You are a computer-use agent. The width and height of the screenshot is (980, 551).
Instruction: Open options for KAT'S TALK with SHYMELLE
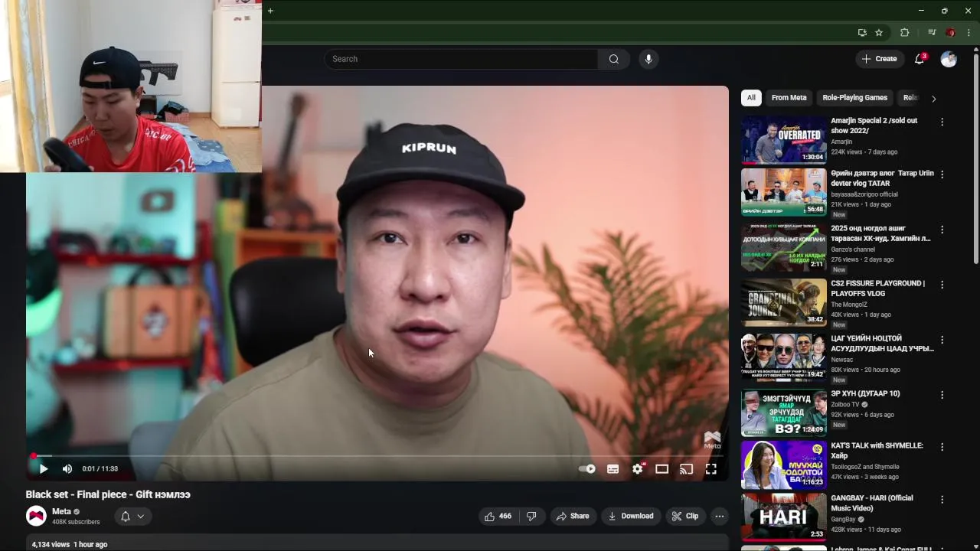pyautogui.click(x=942, y=446)
